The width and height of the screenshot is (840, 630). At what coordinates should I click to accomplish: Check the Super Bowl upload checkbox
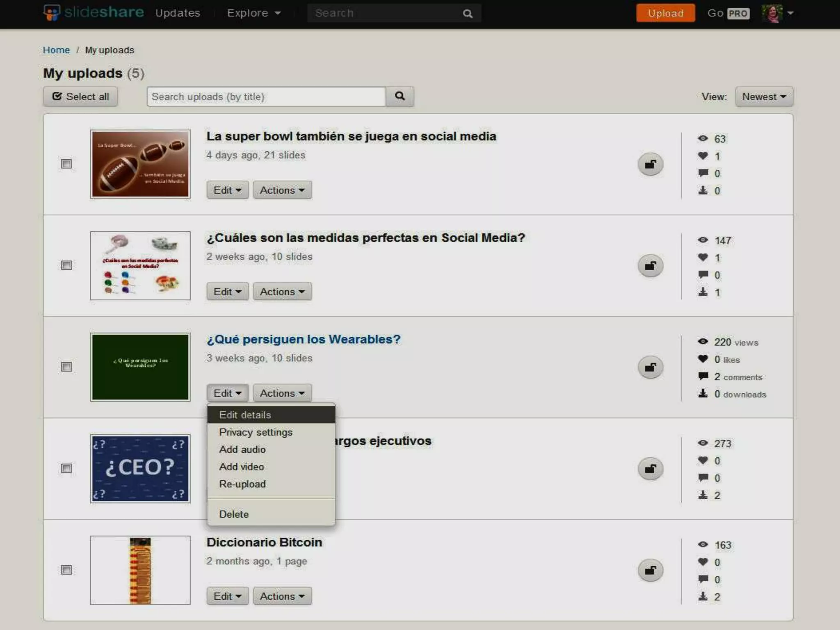66,164
